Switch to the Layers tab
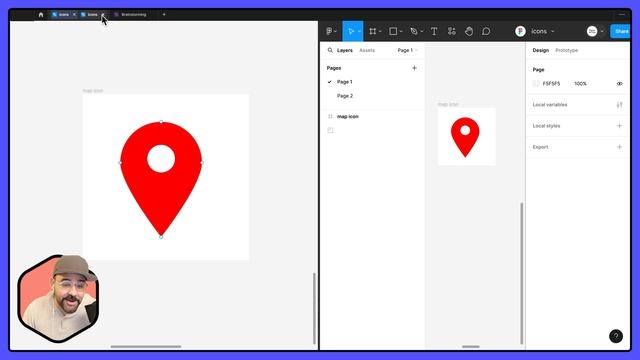This screenshot has width=640, height=360. (344, 50)
